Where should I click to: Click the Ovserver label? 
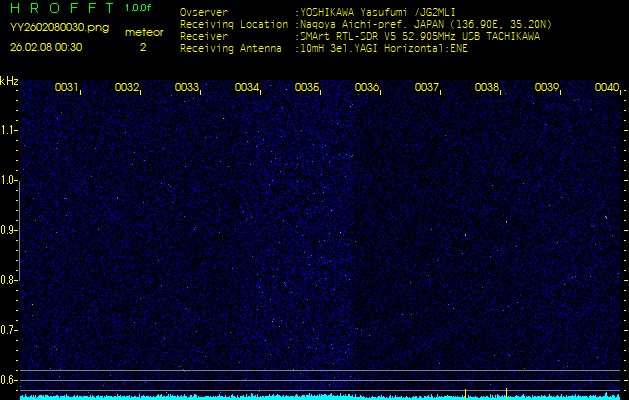tap(204, 12)
